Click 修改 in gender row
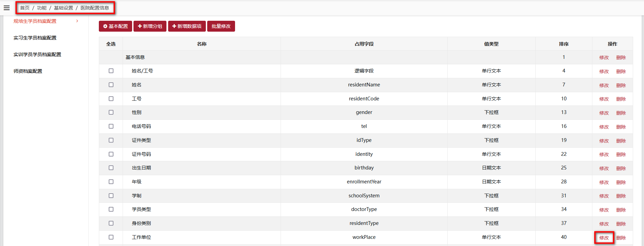 point(604,113)
